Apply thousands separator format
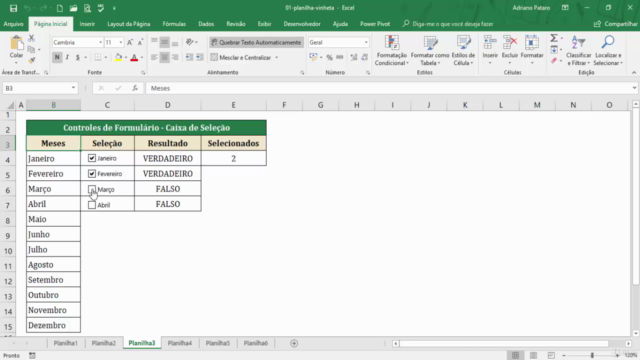Image resolution: width=640 pixels, height=360 pixels. point(340,58)
